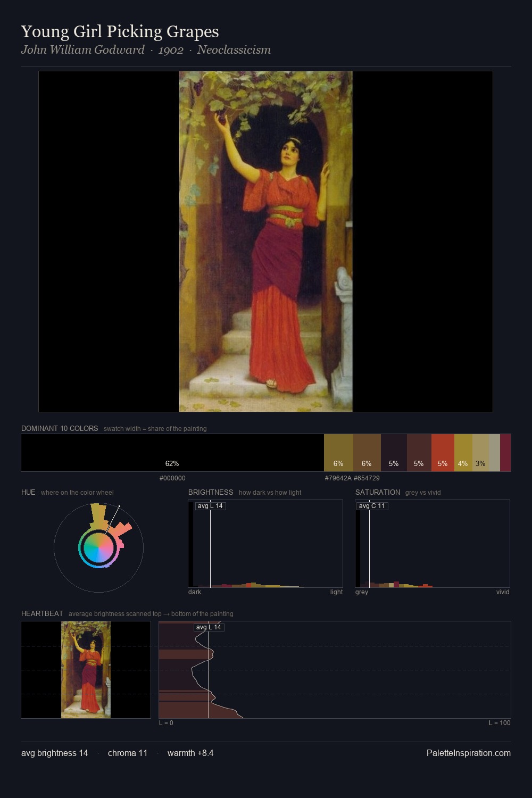Click the HEARTBEAT section heading
532x798 pixels.
coord(42,613)
